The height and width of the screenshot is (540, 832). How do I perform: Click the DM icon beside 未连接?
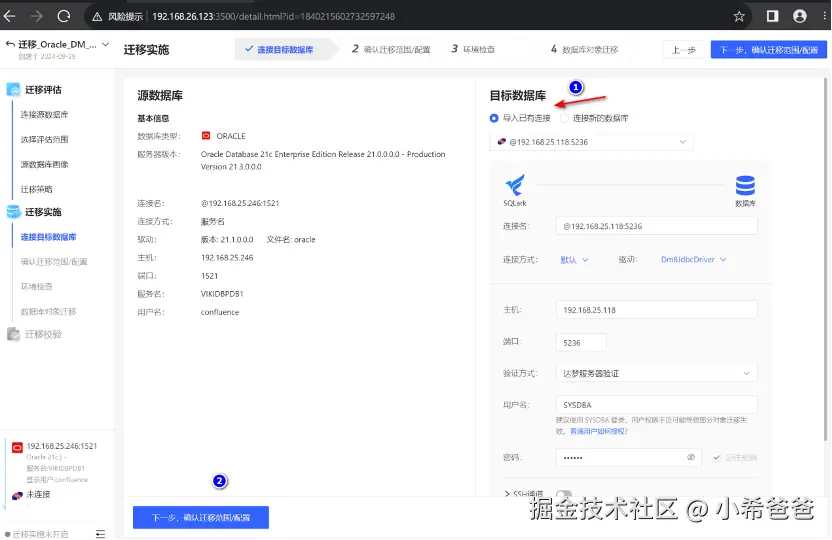17,495
